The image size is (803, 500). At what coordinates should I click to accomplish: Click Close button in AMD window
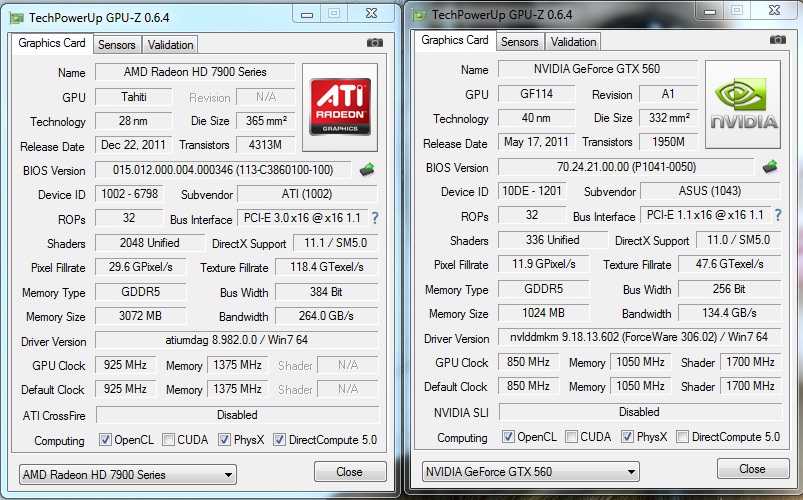click(350, 472)
